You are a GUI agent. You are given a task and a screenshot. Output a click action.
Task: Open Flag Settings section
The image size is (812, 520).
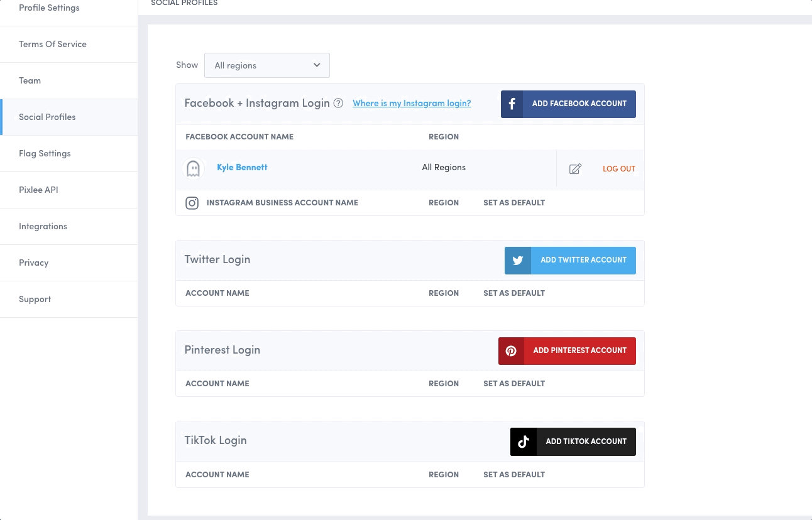click(x=45, y=154)
